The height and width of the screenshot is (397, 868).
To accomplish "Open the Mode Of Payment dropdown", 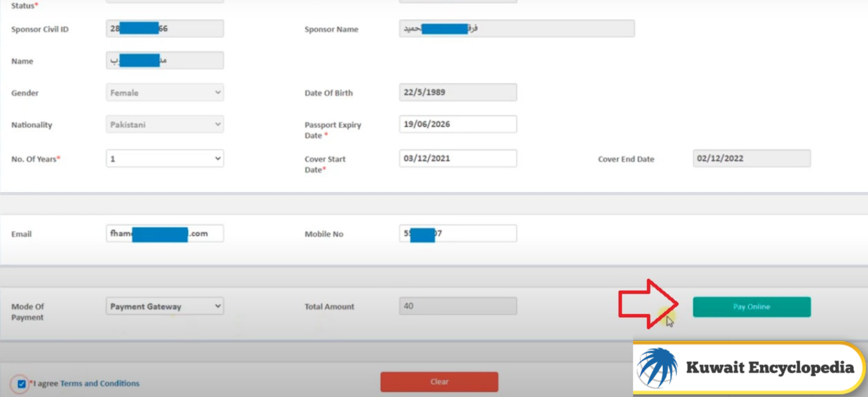I will click(164, 306).
